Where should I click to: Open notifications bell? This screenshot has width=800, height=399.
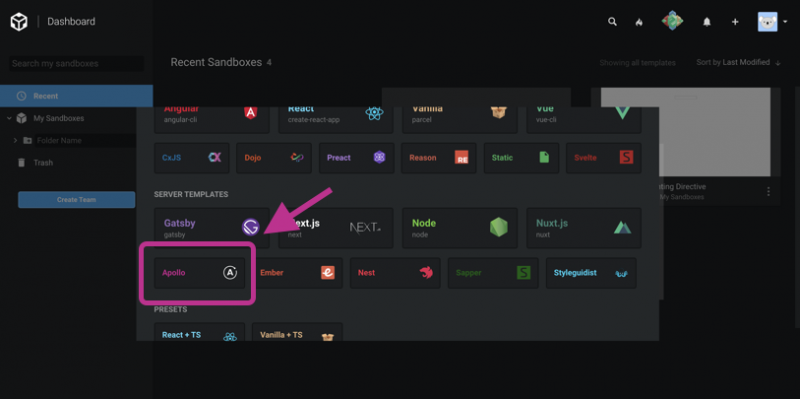click(707, 22)
